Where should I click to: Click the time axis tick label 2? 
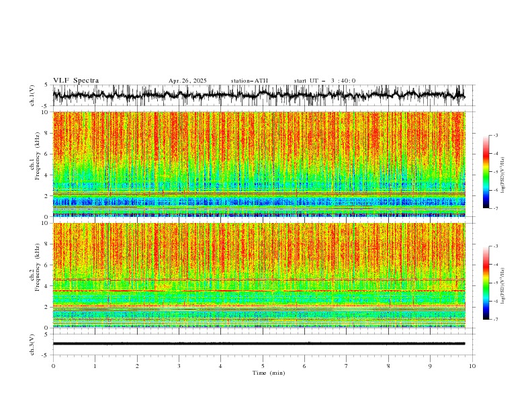point(137,366)
